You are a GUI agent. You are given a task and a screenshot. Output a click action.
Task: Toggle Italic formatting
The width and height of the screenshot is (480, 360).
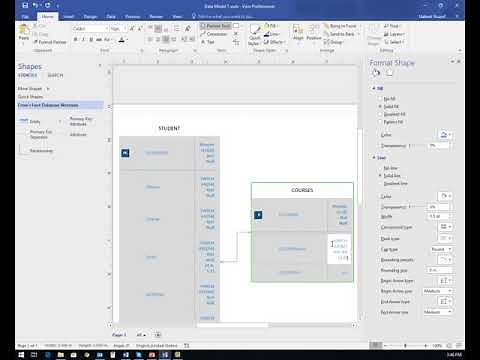[83, 40]
